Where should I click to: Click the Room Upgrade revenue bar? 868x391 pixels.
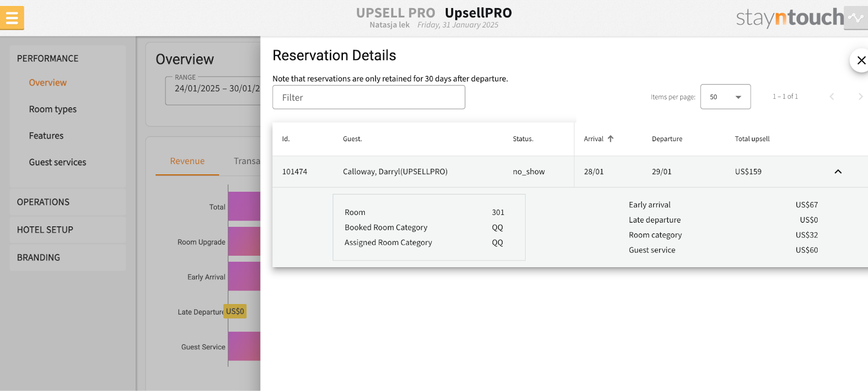coord(244,241)
